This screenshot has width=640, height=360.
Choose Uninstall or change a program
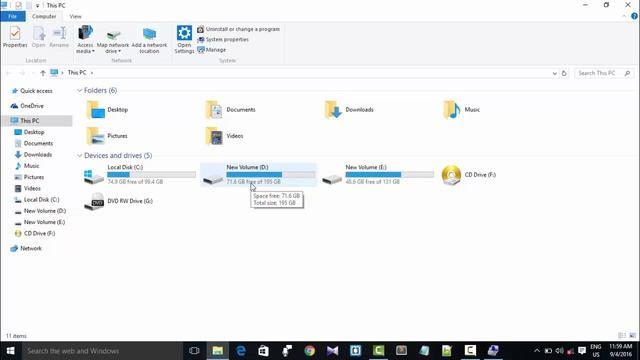[x=239, y=29]
